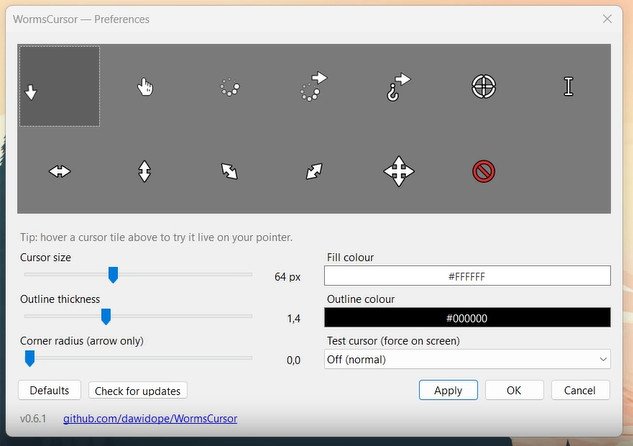Viewport: 633px width, 446px height.
Task: Select the down-arrow pointer cursor tile
Action: pos(60,86)
